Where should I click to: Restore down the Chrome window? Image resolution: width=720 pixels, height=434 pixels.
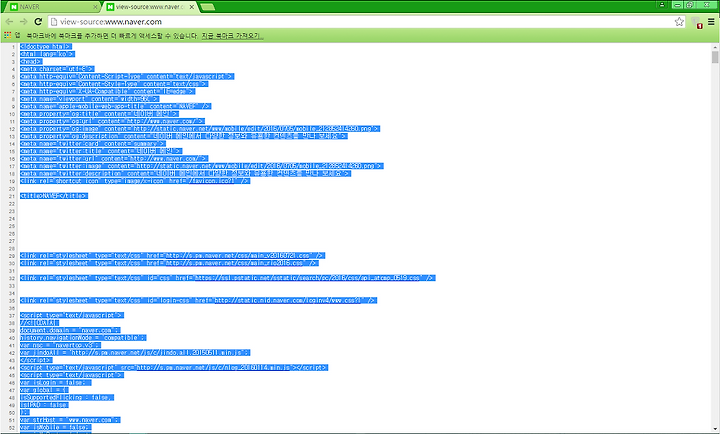(x=690, y=5)
